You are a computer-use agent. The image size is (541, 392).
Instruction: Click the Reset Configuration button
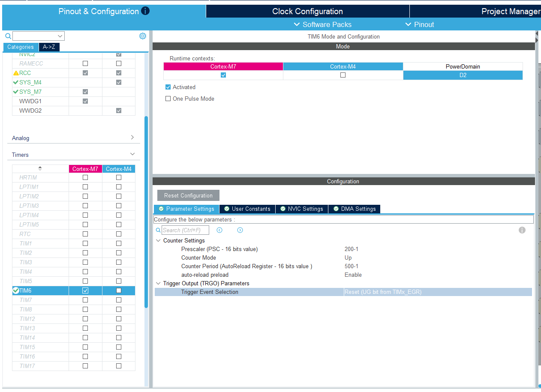188,195
